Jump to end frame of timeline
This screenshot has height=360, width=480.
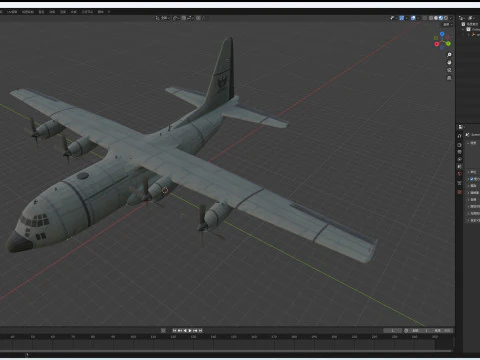coord(200,330)
